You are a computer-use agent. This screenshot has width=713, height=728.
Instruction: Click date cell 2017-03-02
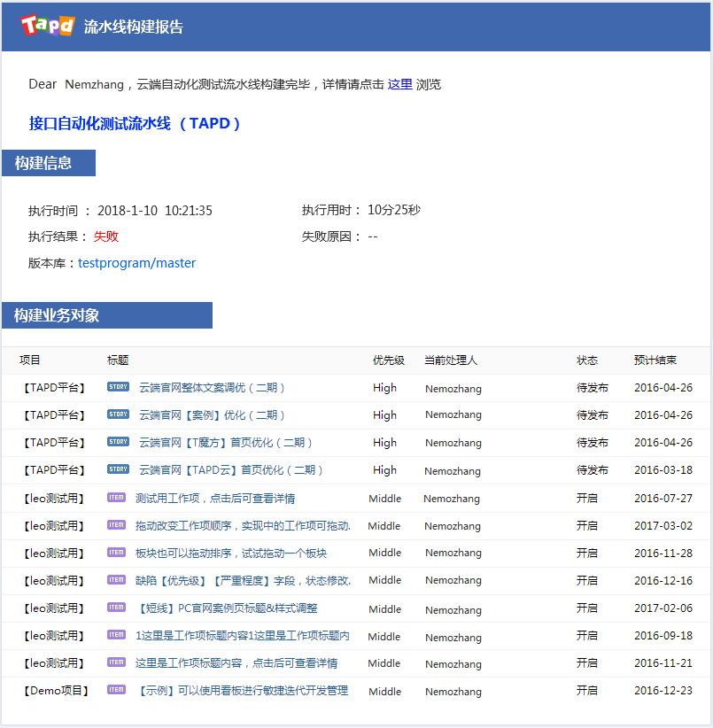663,525
